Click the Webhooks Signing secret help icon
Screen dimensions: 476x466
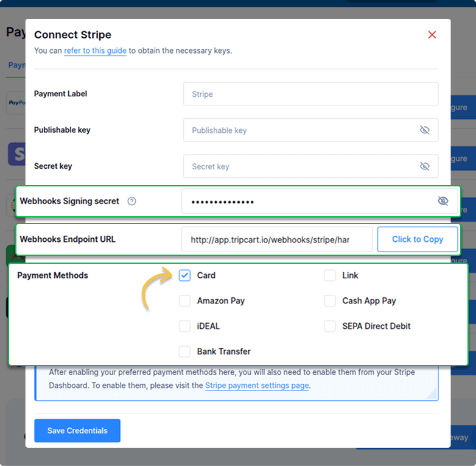point(131,201)
